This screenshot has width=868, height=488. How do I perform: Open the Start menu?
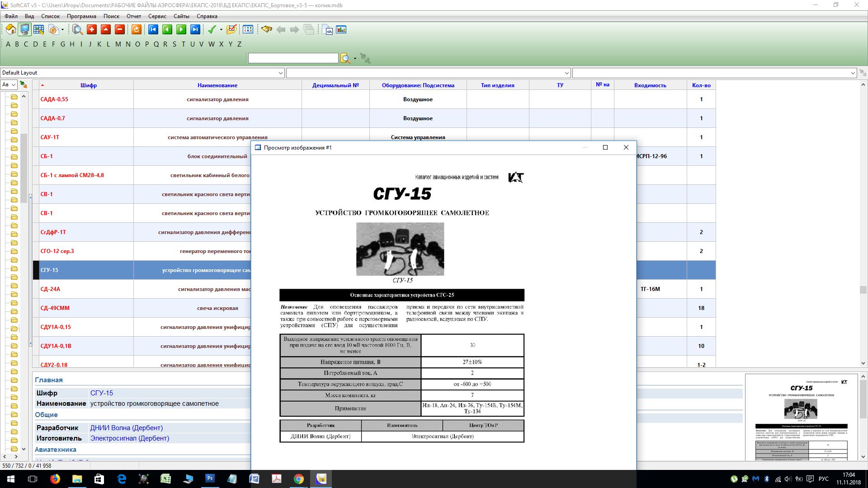[x=11, y=479]
